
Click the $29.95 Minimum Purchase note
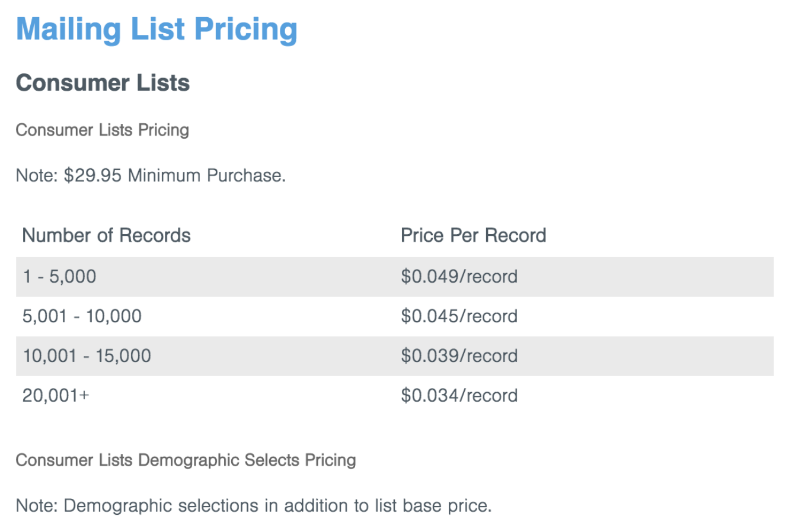tap(151, 175)
